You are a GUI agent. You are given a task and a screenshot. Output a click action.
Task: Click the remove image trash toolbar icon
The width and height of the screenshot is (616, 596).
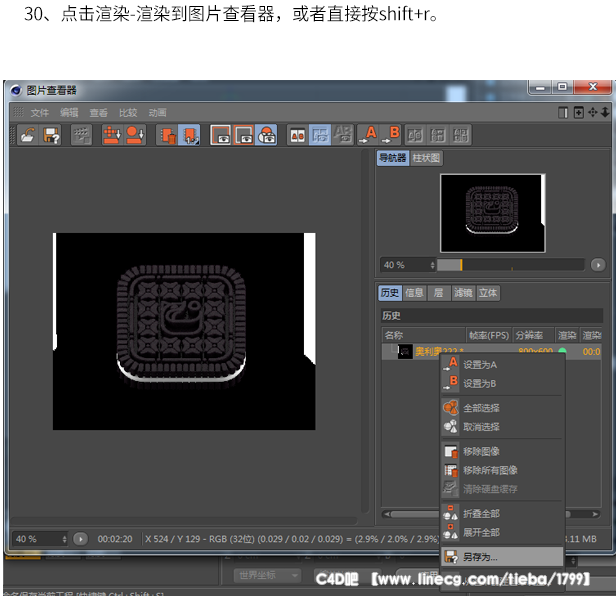167,135
